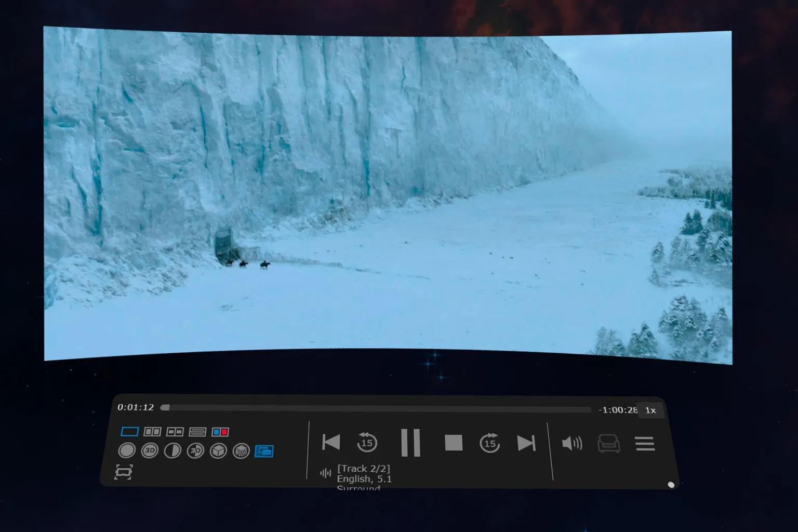
Task: Click the audio track waveform icon
Action: [x=326, y=473]
